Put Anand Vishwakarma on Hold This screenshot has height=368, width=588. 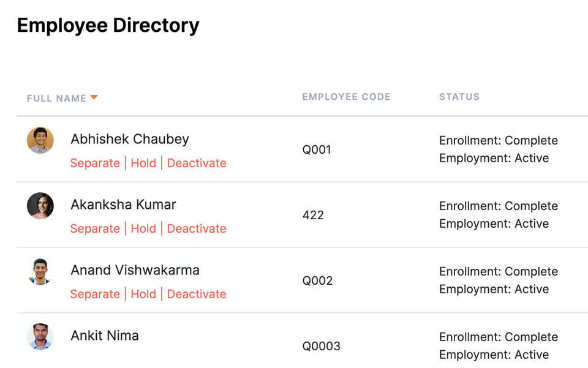point(143,294)
